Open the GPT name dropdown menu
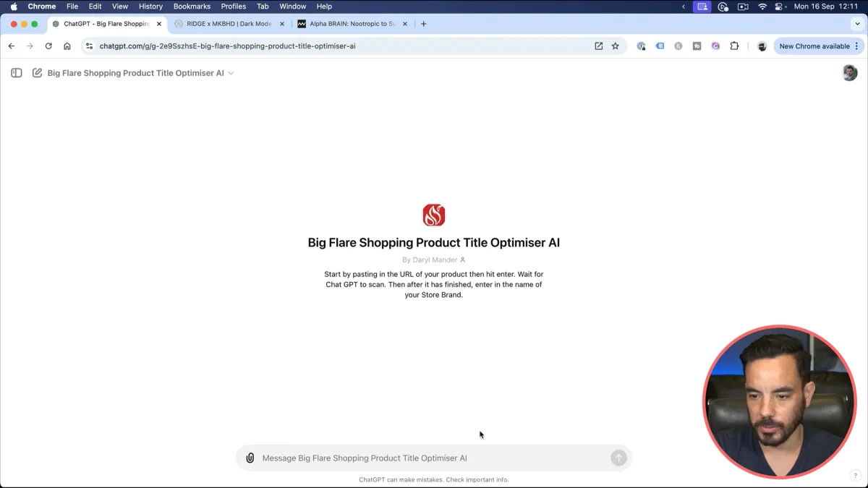This screenshot has height=488, width=868. [x=140, y=73]
